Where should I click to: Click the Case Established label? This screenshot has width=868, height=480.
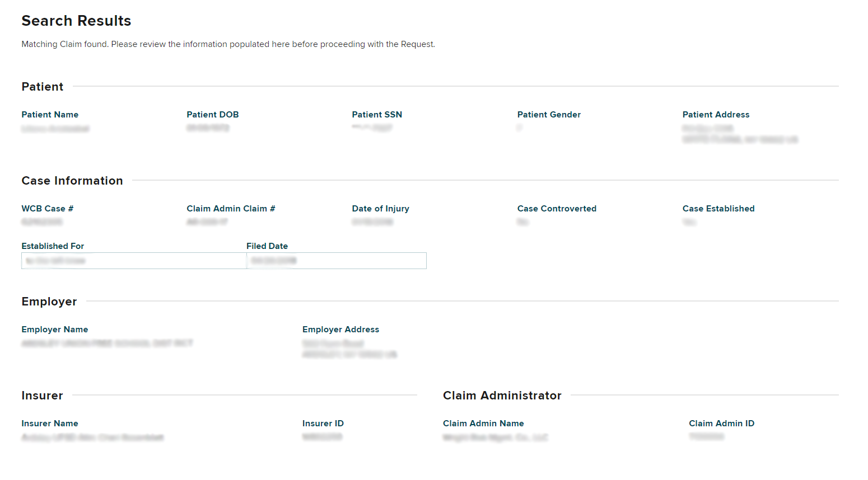coord(718,209)
